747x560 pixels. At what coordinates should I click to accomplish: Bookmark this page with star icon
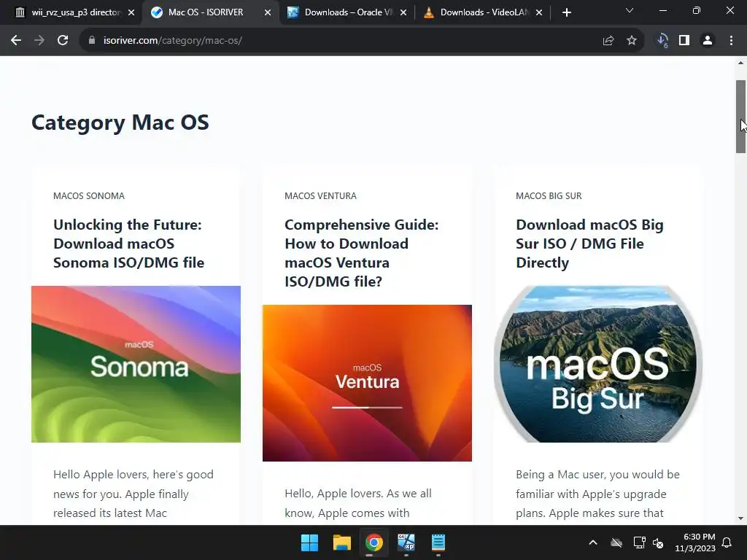632,41
